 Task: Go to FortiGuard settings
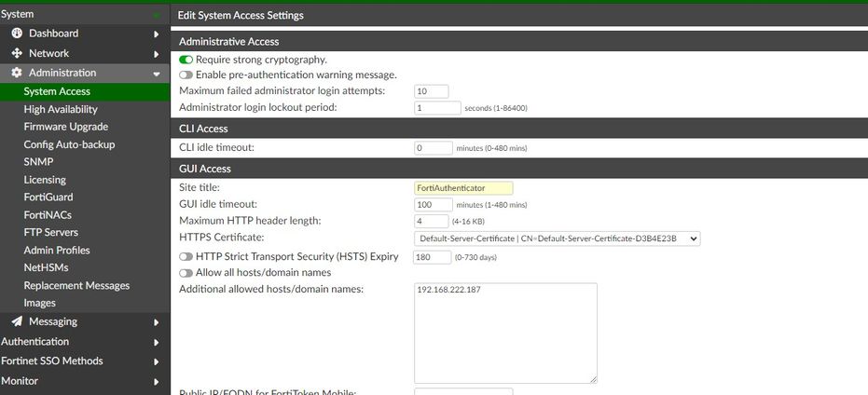pyautogui.click(x=48, y=197)
